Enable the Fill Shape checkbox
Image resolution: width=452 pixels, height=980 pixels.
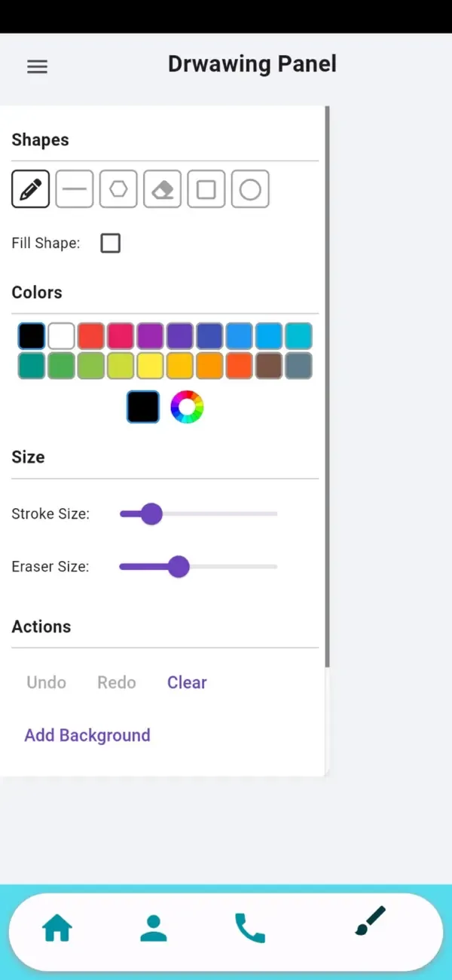[111, 243]
